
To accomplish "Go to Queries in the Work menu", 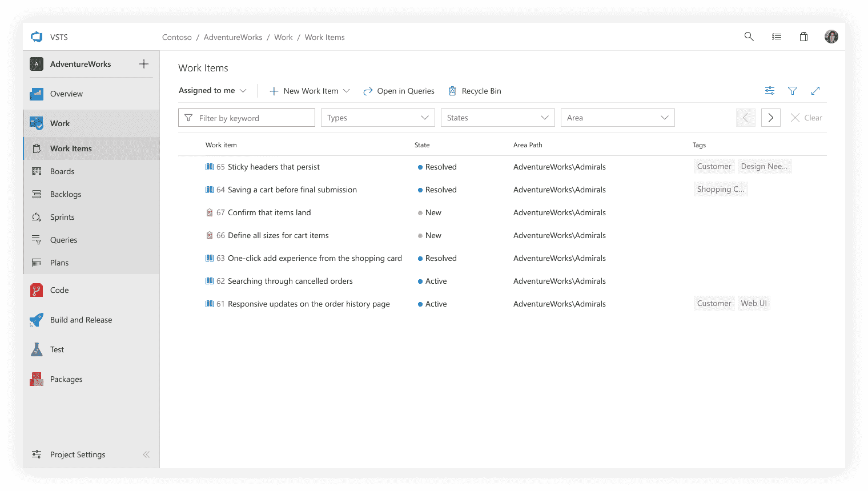I will pos(63,240).
